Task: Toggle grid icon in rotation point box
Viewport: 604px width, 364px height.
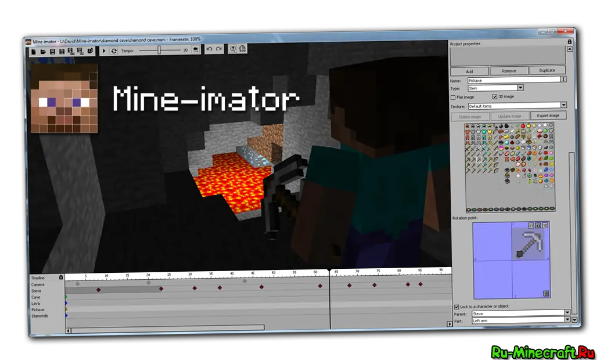Action: coord(546,294)
